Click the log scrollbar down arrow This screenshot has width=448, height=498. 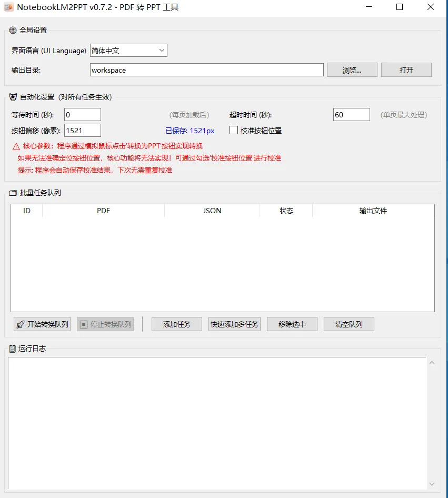pos(432,484)
